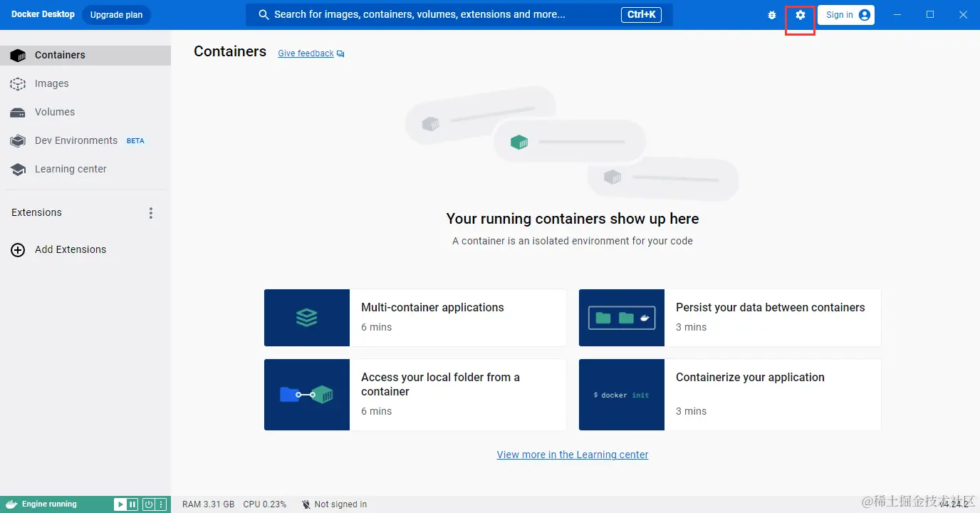The width and height of the screenshot is (980, 513).
Task: Click the Not signed in status
Action: [340, 504]
